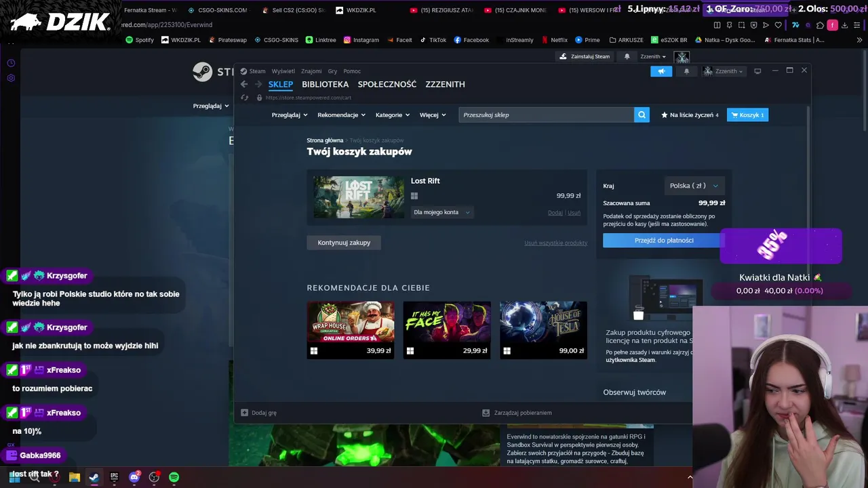
Task: Open Discord from the taskbar
Action: point(134,477)
